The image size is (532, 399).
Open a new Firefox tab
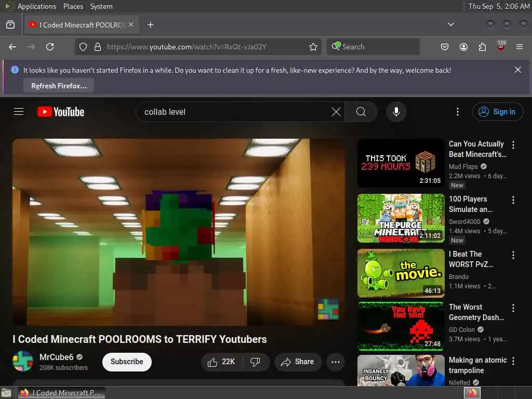pyautogui.click(x=150, y=25)
